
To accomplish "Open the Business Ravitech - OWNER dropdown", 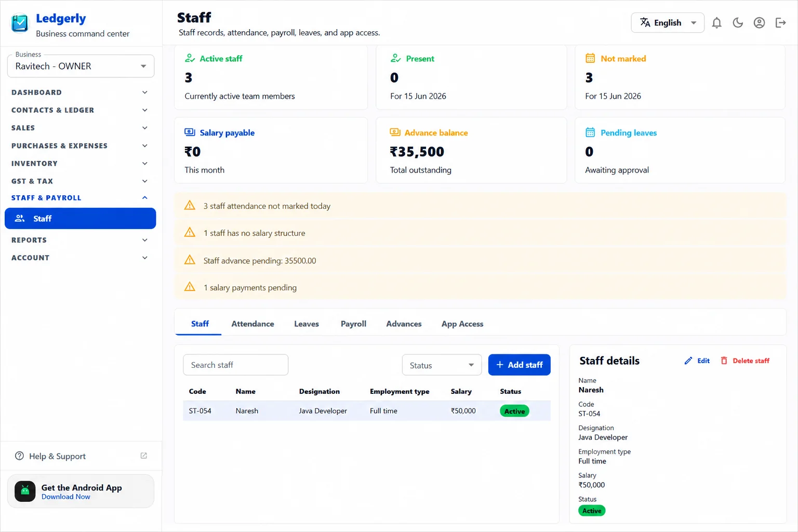I will 81,66.
